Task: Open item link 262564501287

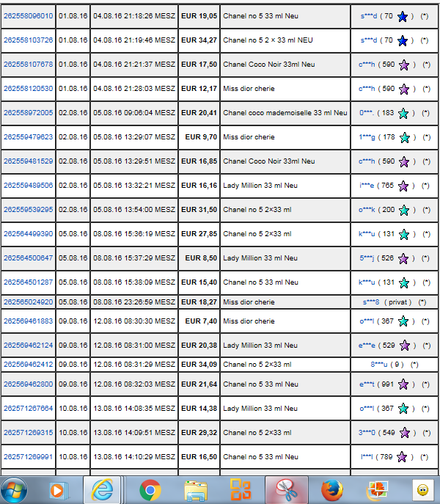Action: coord(29,282)
